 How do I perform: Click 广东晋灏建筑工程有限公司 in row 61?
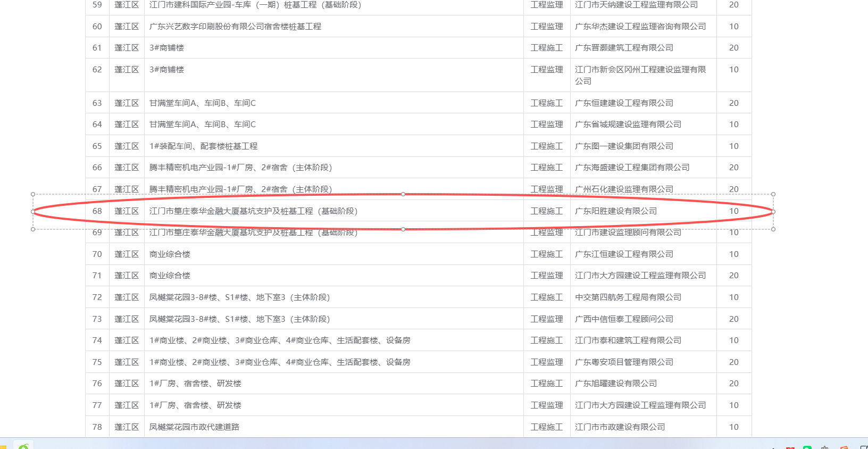[x=624, y=48]
